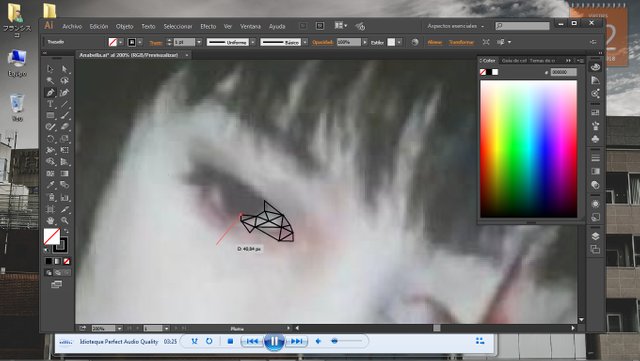Set fill mode to Gradient
Screen dimensions: 640x361
tap(58, 261)
